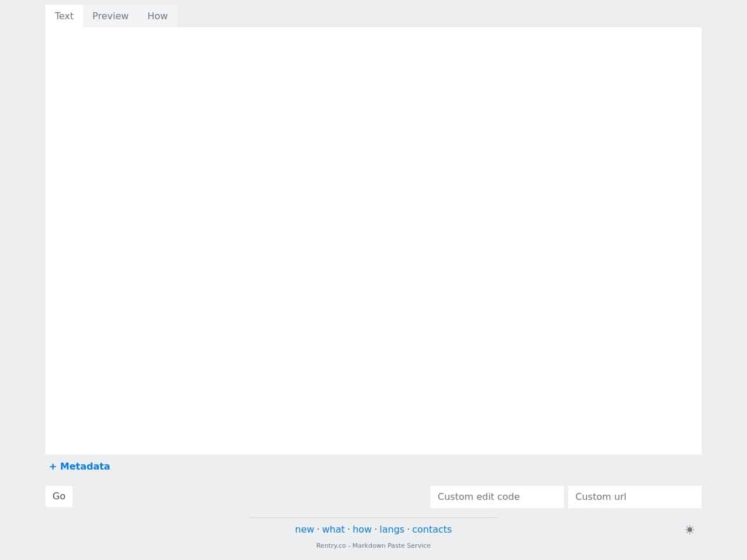Viewport: 747px width, 560px height.
Task: Select the How tab
Action: click(158, 16)
